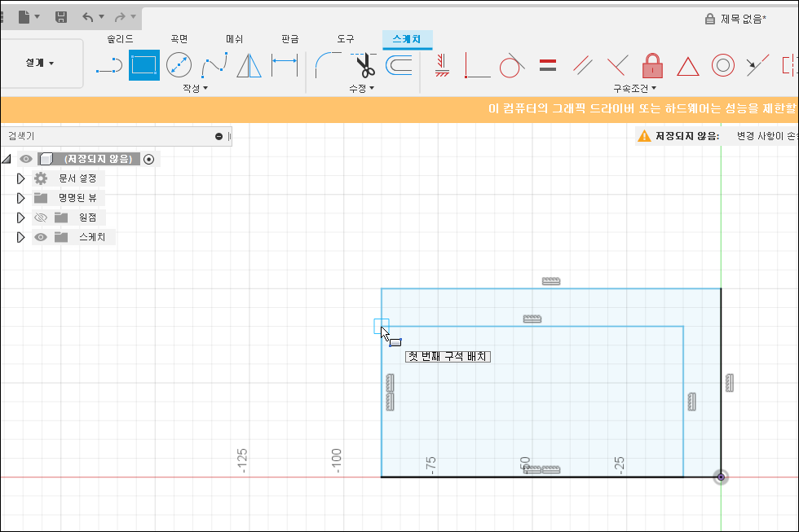Apply Equal constraint
799x532 pixels.
[x=548, y=66]
